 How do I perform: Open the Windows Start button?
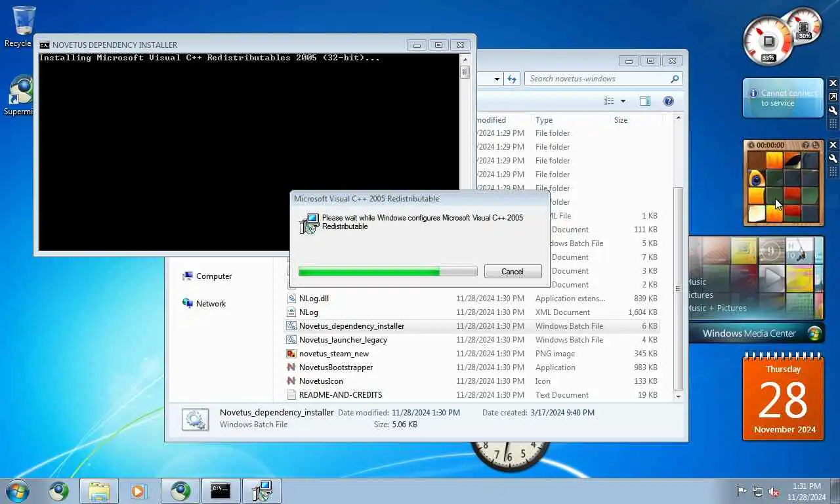click(x=18, y=491)
